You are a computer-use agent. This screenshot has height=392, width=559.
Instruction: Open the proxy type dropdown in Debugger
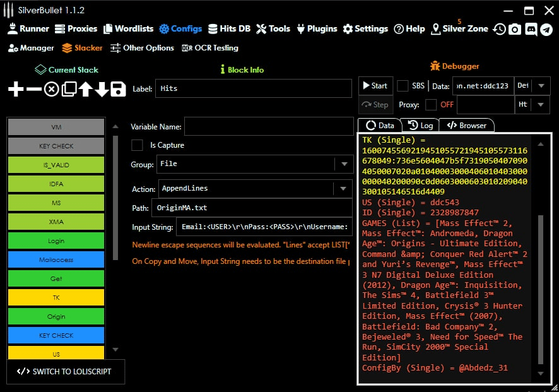pos(541,105)
